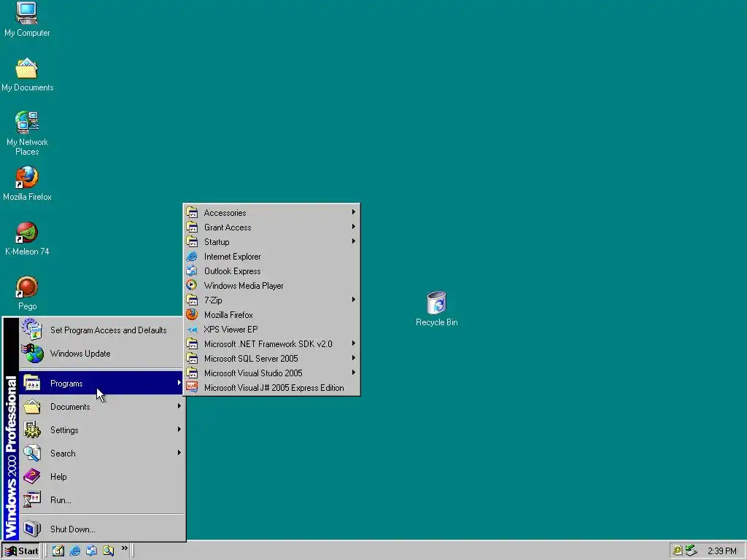The image size is (747, 560).
Task: Expand the Search submenu arrow
Action: coord(179,453)
